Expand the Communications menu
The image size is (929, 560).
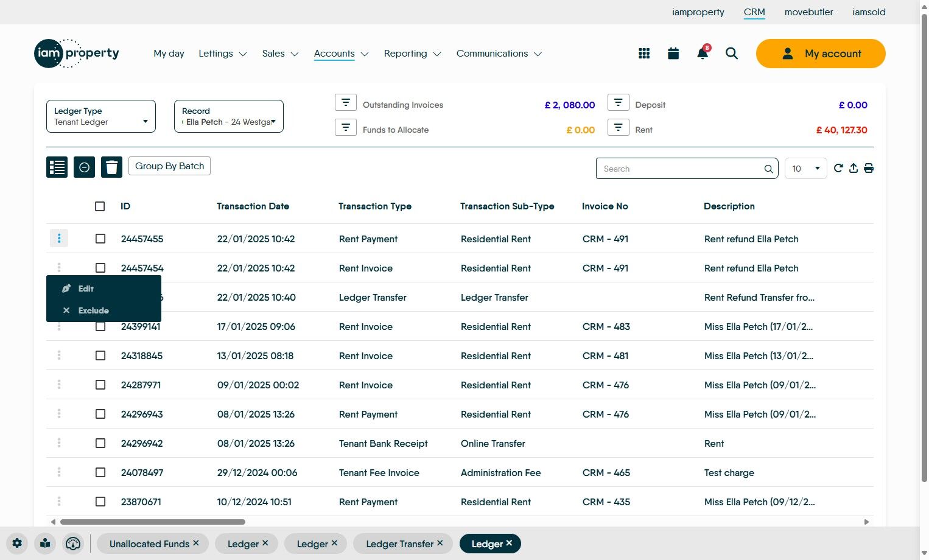click(x=499, y=54)
